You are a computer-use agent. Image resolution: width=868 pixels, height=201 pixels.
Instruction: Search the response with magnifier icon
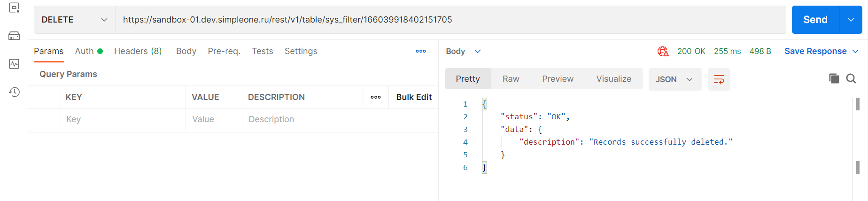851,79
